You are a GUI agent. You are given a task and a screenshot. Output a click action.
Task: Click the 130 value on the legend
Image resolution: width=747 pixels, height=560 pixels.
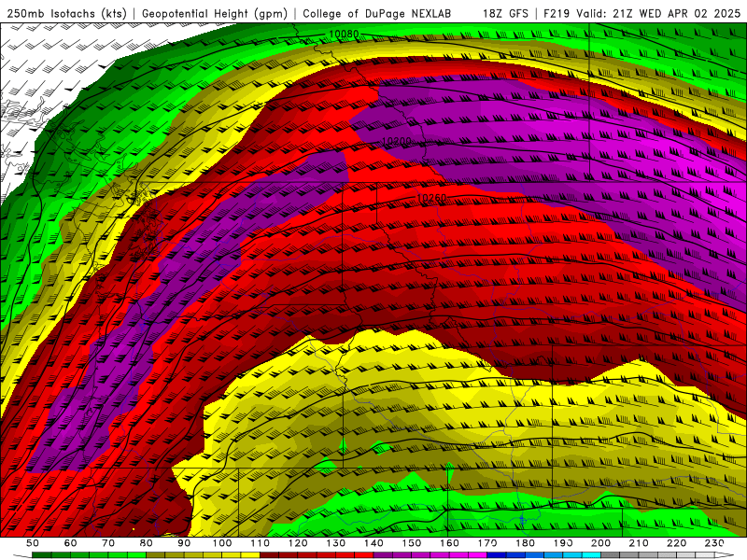tap(335, 543)
